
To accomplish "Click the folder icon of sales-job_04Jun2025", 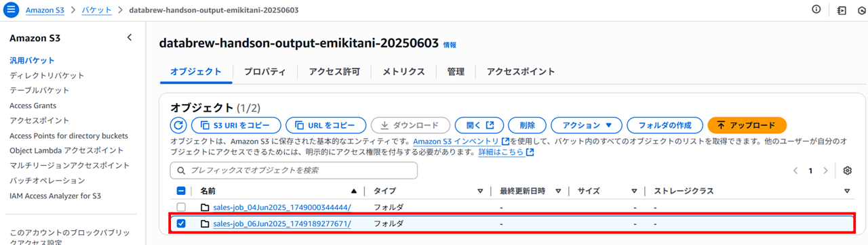I will [205, 207].
